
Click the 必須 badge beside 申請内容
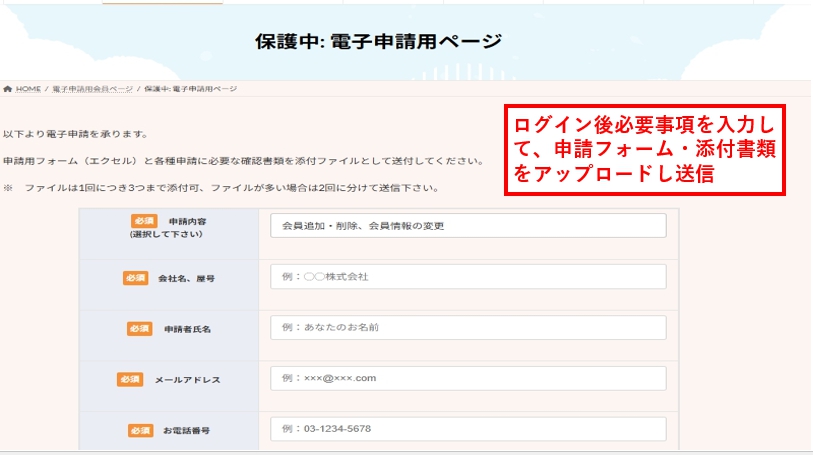coord(143,220)
